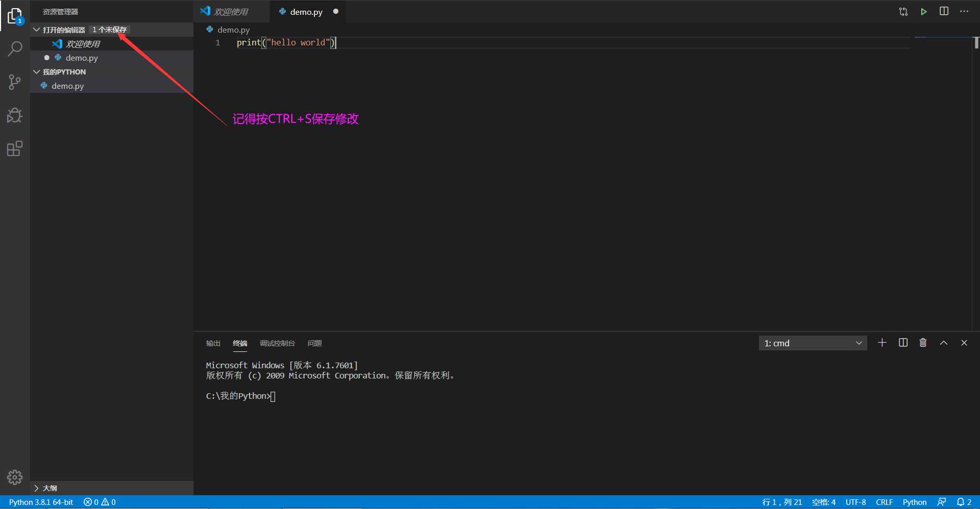Open changes compare icon in editor toolbar
Image resolution: width=980 pixels, height=509 pixels.
903,12
